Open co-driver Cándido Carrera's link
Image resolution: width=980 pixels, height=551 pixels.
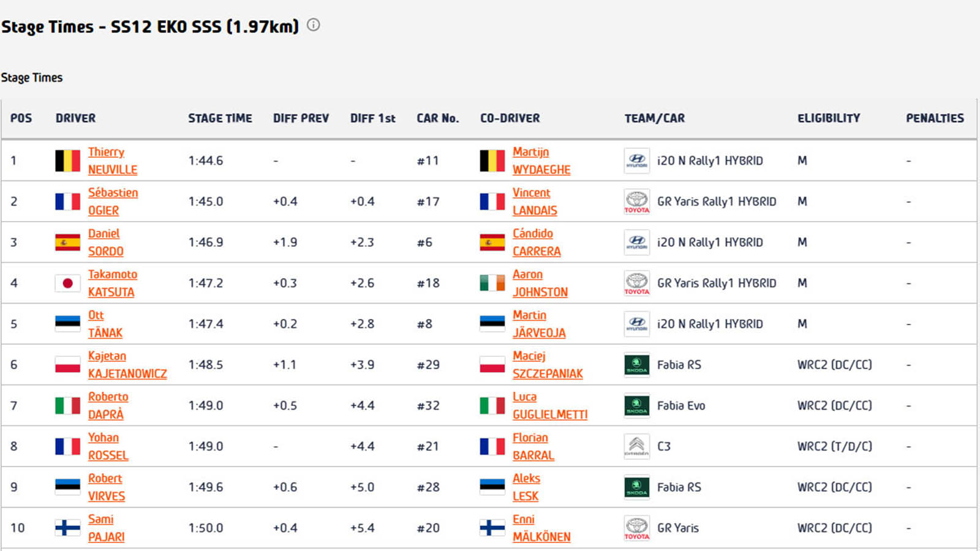(x=536, y=242)
